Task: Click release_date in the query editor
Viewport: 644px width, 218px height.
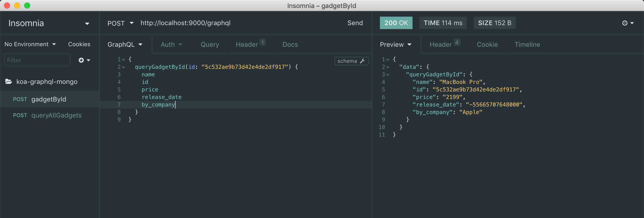Action: click(162, 97)
